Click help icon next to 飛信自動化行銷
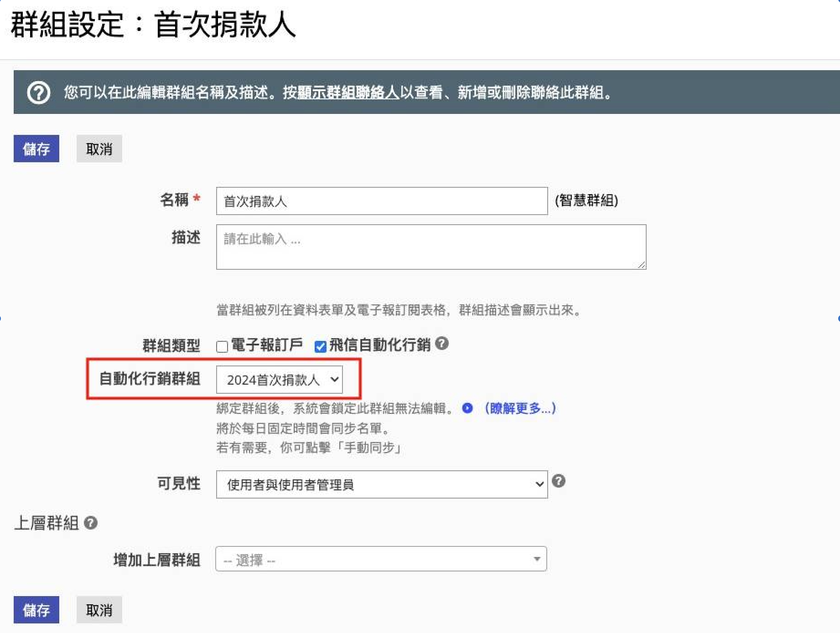This screenshot has width=840, height=633. (441, 343)
